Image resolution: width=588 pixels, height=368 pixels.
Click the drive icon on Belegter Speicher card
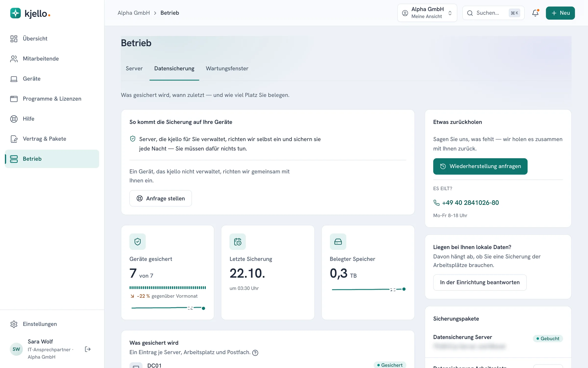pos(338,242)
